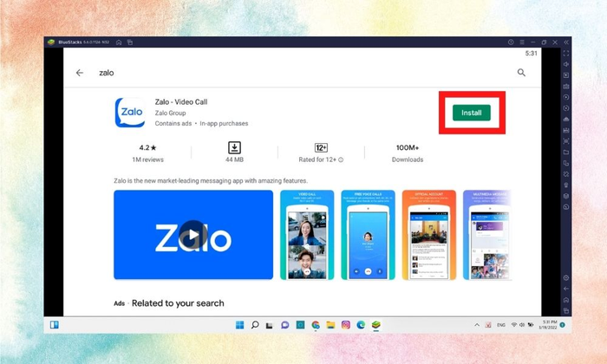Click the BlueStacks sidebar home button
This screenshot has width=607, height=364.
click(x=566, y=300)
